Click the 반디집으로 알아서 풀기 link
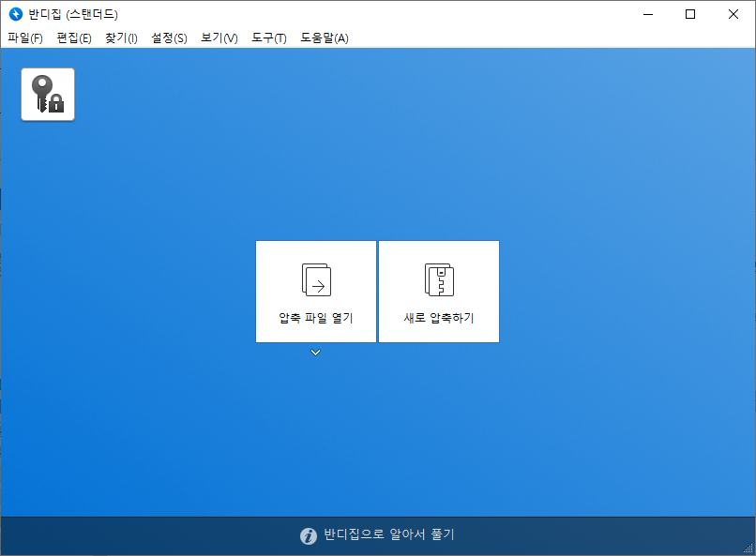The image size is (756, 556). (388, 535)
